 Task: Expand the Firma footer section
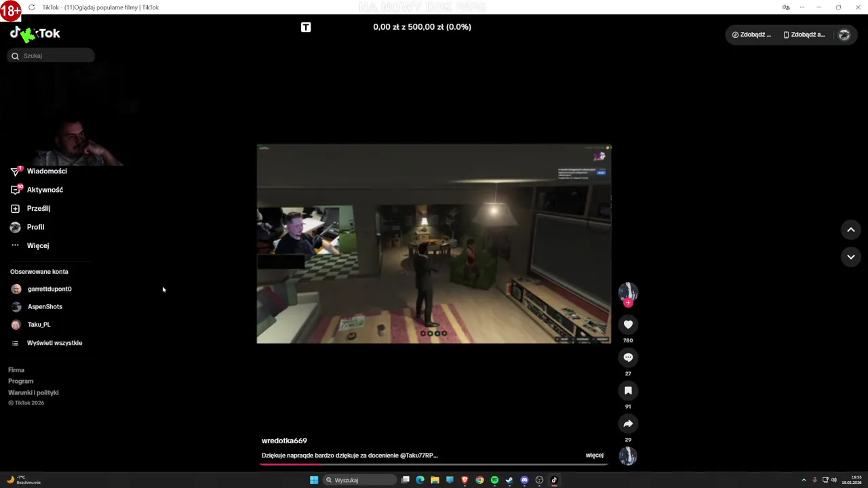click(x=16, y=370)
